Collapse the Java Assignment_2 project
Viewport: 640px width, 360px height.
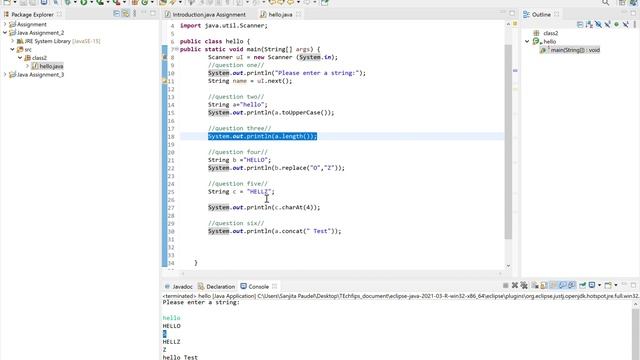tap(5, 33)
